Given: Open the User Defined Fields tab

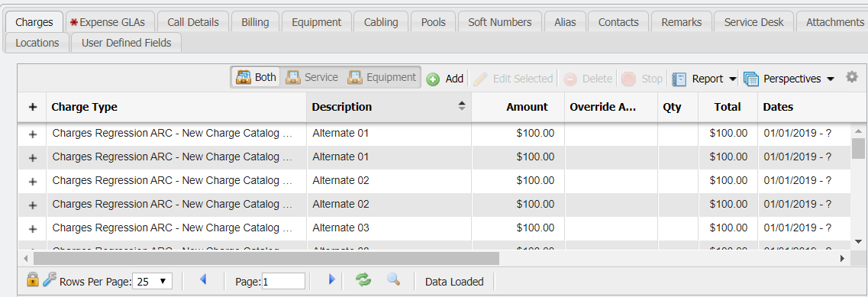Looking at the screenshot, I should 126,43.
